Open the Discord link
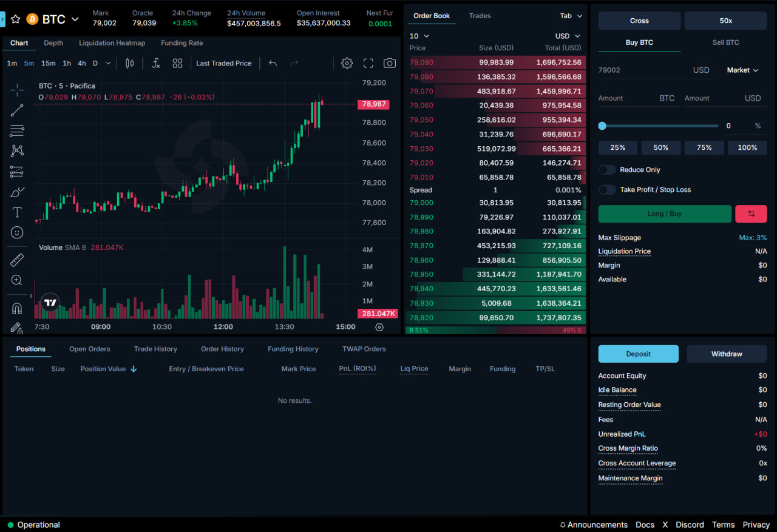 point(690,525)
